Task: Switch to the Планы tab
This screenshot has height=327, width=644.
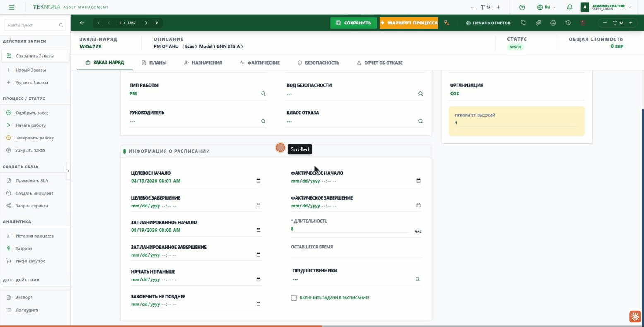Action: [x=154, y=63]
